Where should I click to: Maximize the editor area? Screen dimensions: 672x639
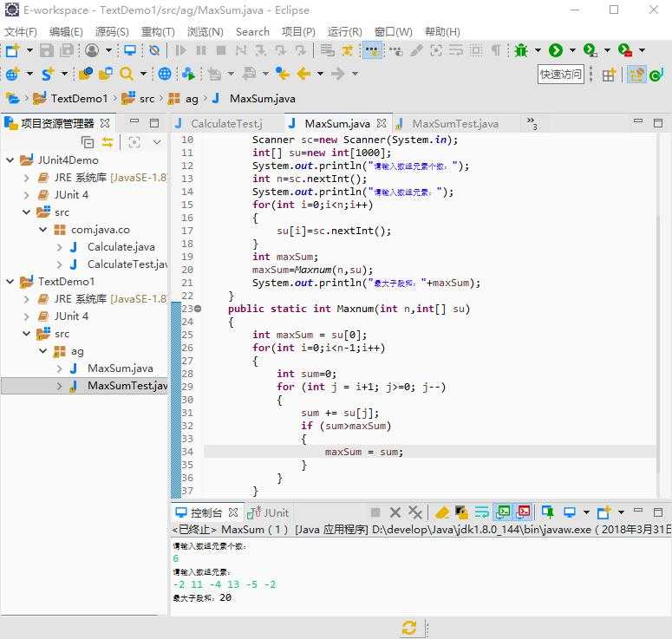[658, 123]
